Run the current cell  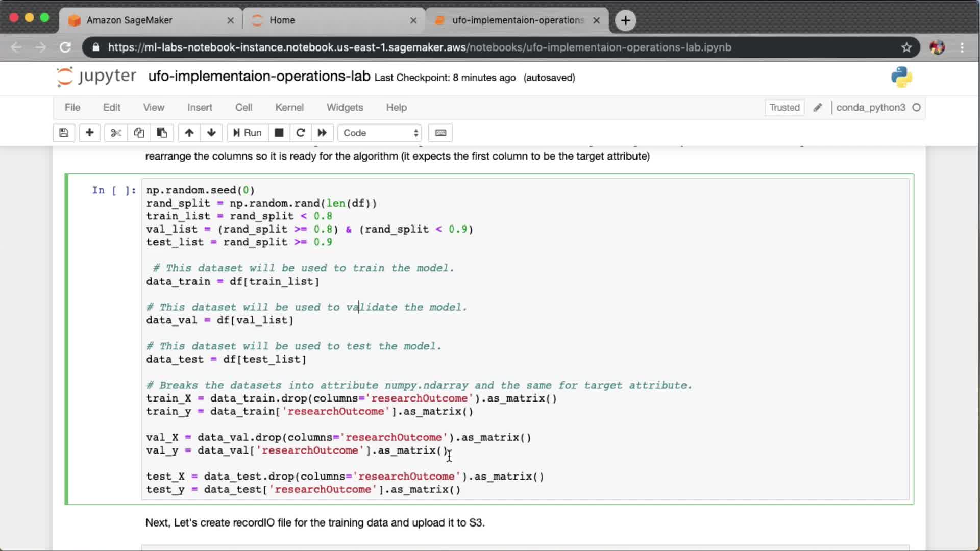[x=248, y=133]
